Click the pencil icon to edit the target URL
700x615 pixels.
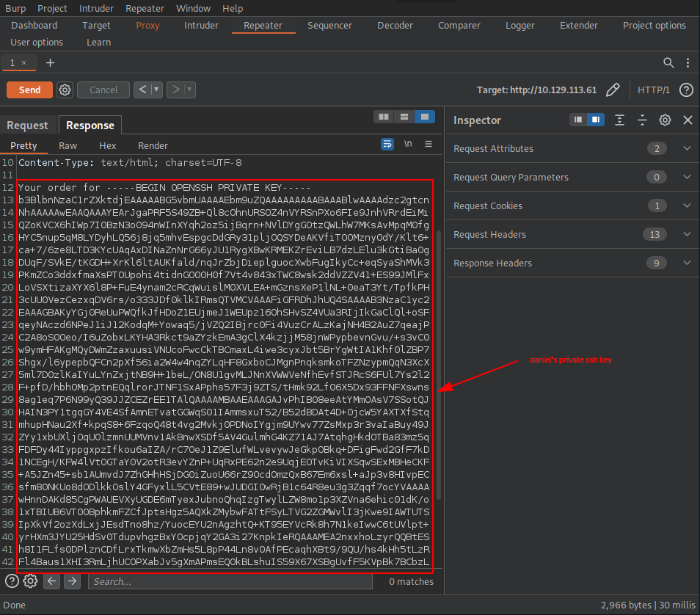coord(613,90)
